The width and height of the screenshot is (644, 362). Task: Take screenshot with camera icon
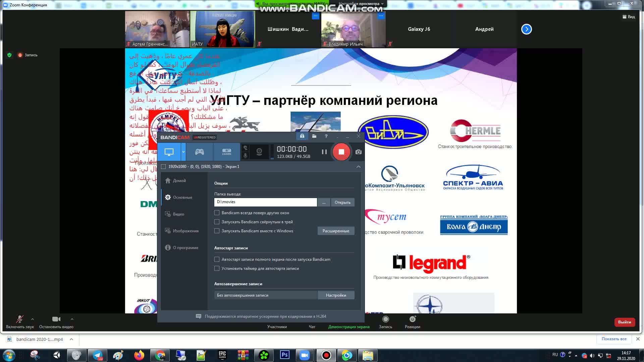coord(359,152)
